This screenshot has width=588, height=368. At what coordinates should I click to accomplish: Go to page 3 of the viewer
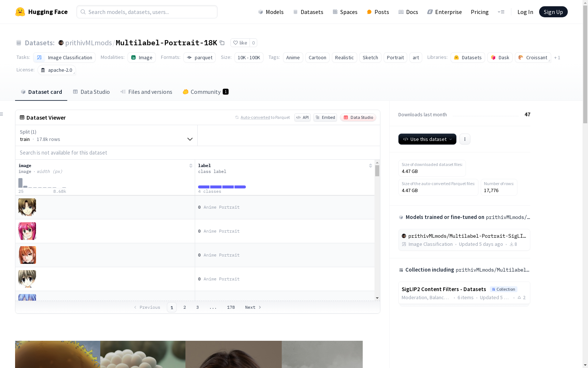197,307
